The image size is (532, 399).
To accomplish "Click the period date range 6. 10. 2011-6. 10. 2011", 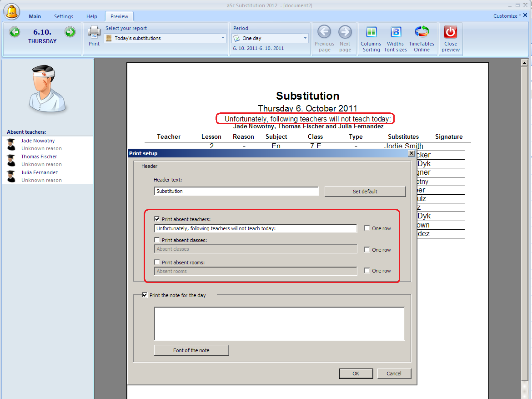I will pos(258,48).
